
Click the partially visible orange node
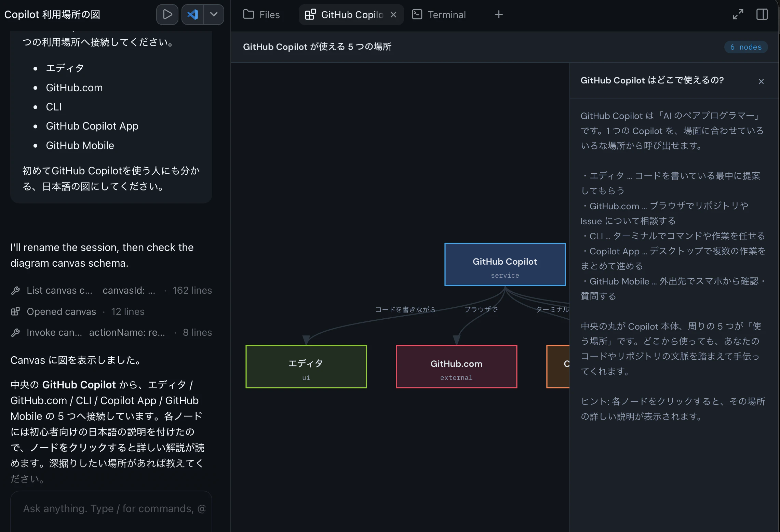(558, 367)
